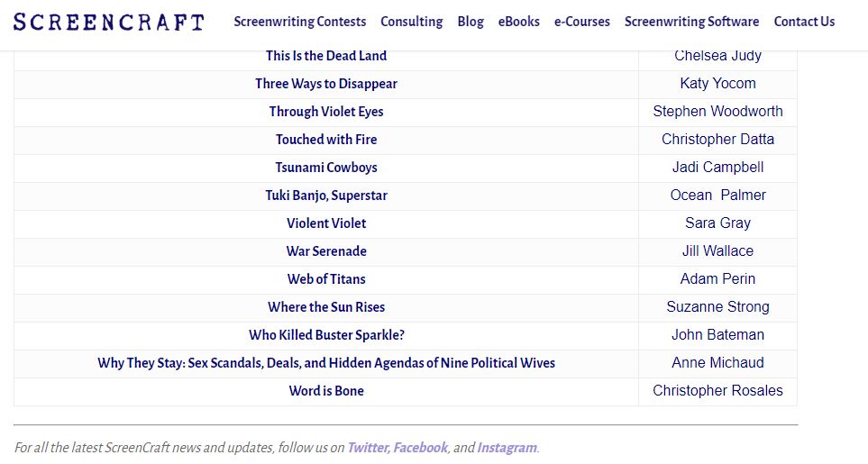Viewport: 868px width, 464px height.
Task: Go to the Consulting page
Action: pos(412,22)
